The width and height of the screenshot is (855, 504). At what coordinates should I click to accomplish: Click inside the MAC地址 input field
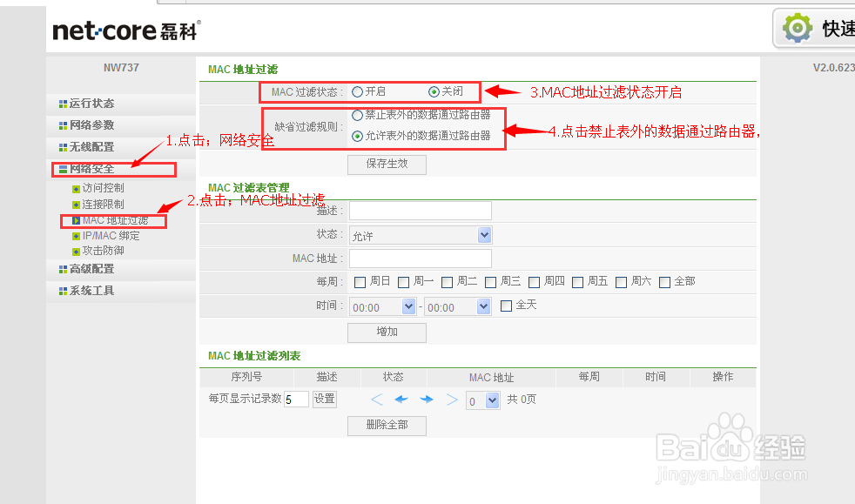click(420, 258)
